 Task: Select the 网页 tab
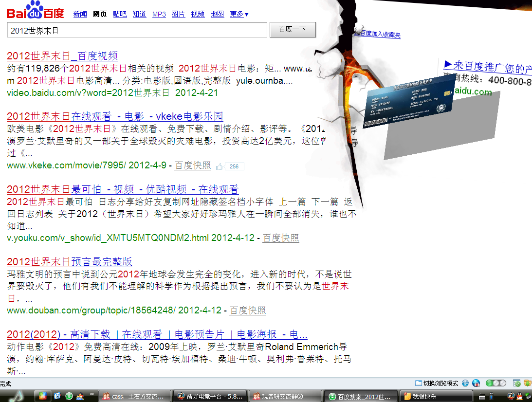click(x=100, y=14)
